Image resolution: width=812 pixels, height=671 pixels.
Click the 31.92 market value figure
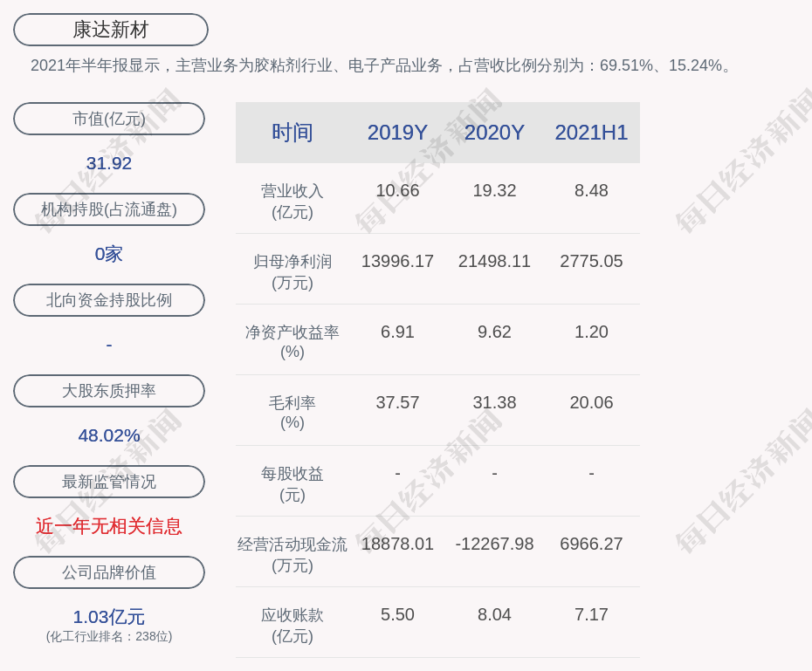pos(109,163)
